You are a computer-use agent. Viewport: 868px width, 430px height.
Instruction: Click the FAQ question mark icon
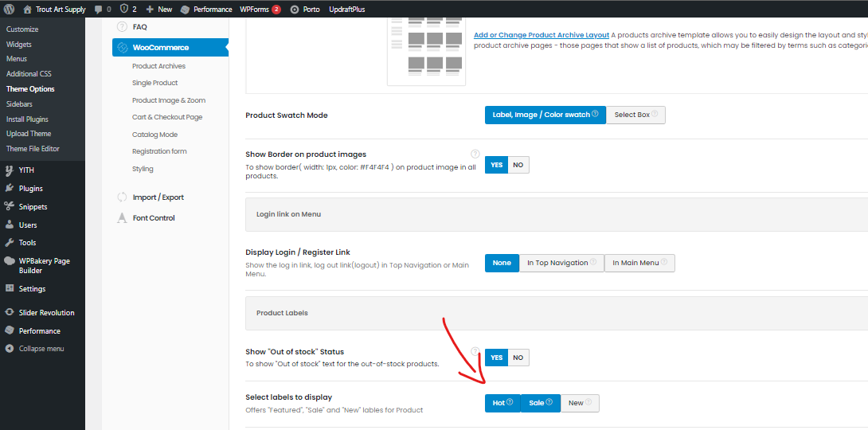pos(123,26)
